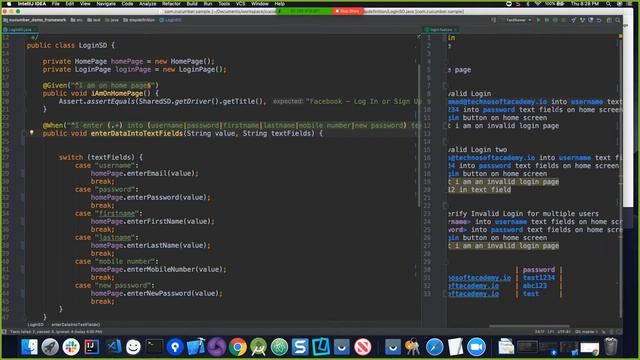Click the Stop process toolbar icon
Image resolution: width=640 pixels, height=360 pixels.
click(x=564, y=20)
